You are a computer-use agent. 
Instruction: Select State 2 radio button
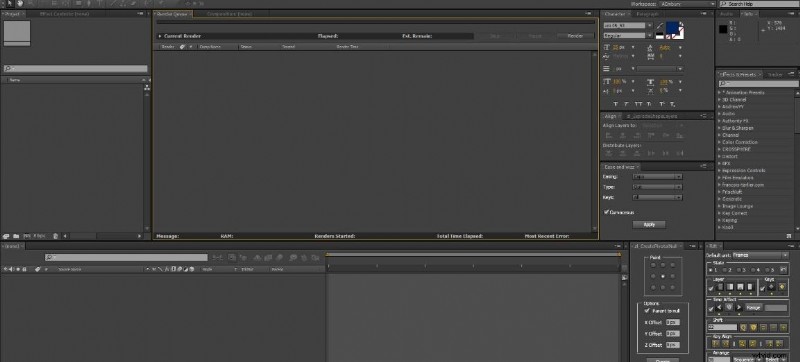click(725, 270)
